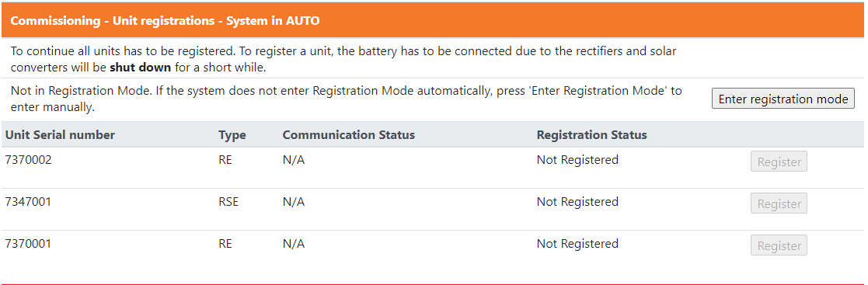Select serial number 7370001
Viewport: 868px width, 285px height.
click(28, 244)
